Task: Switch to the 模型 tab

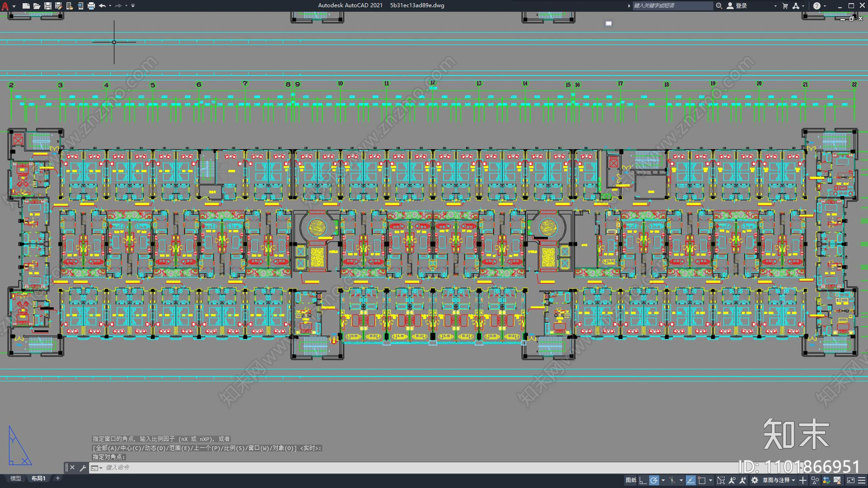Action: (16, 478)
